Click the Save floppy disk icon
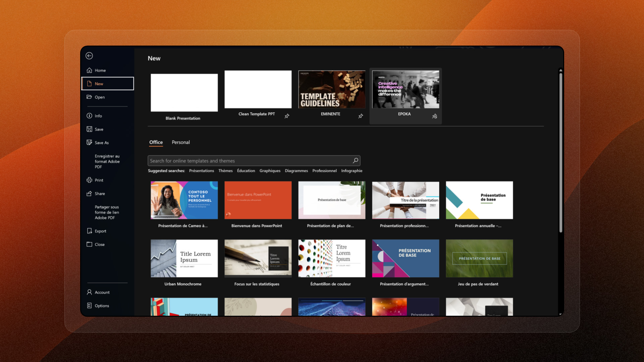Viewport: 644px width, 362px height. [x=89, y=129]
